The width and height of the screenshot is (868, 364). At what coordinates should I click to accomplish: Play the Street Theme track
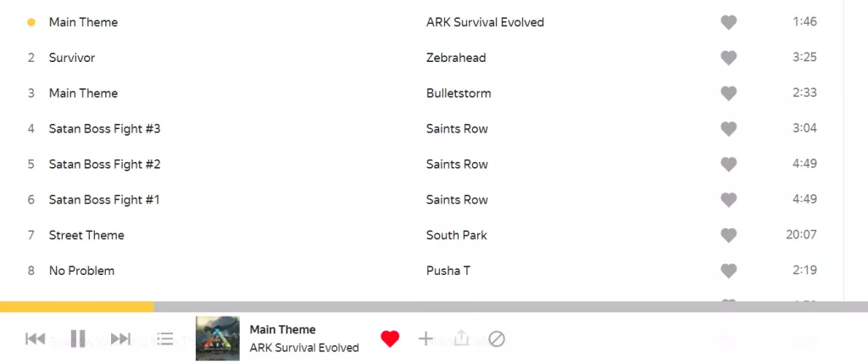(86, 235)
